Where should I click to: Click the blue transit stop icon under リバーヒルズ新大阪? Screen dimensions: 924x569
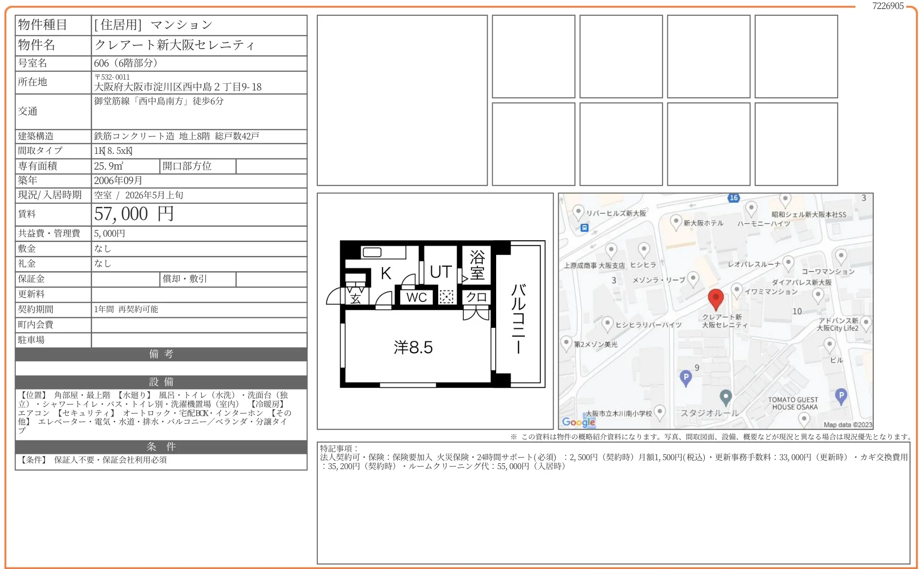point(584,228)
